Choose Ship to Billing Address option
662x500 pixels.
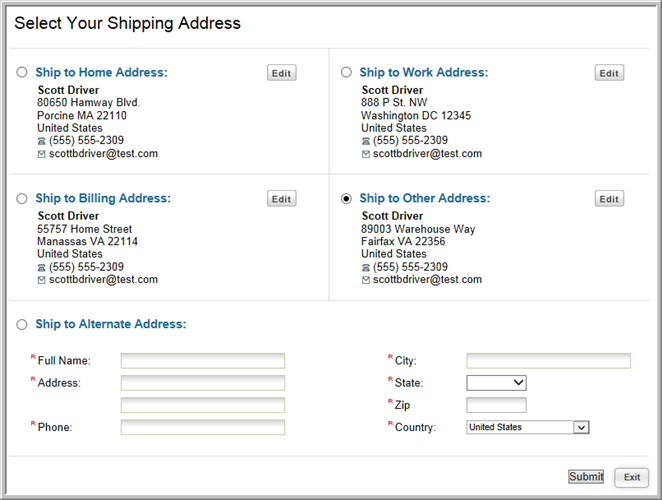[22, 198]
